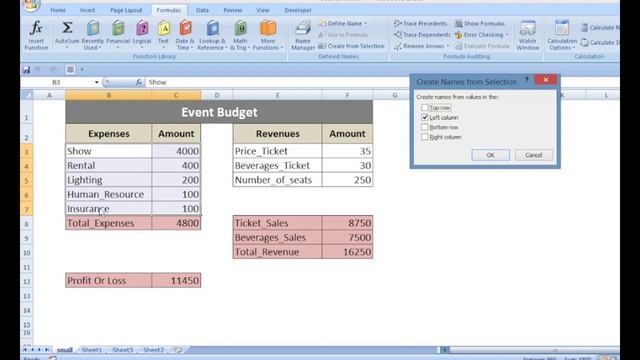The width and height of the screenshot is (640, 360).
Task: Click the Select All corner of the grid
Action: (x=27, y=95)
